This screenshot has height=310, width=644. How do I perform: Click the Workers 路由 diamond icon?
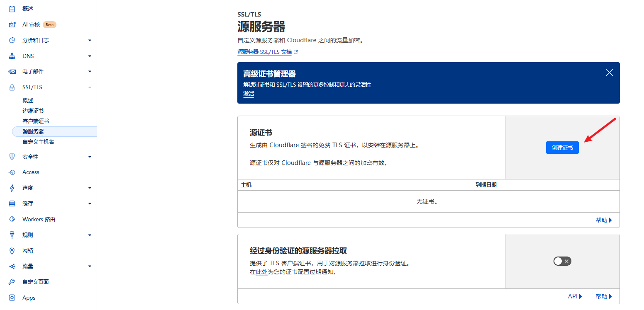[12, 219]
